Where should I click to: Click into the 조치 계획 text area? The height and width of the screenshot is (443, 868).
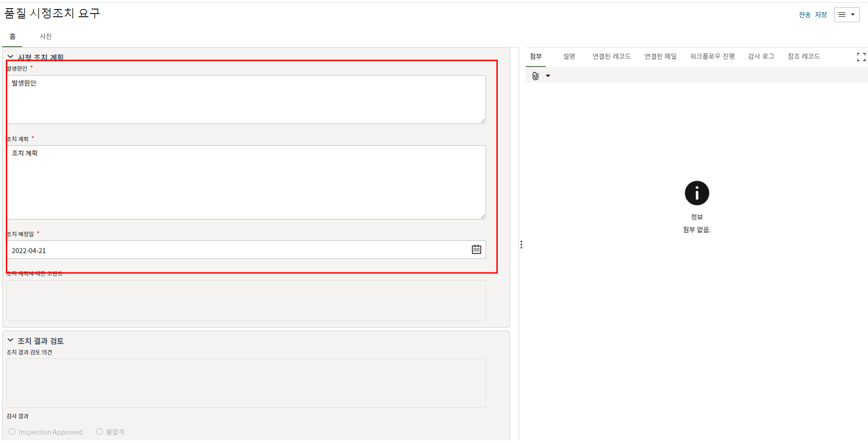[x=246, y=182]
